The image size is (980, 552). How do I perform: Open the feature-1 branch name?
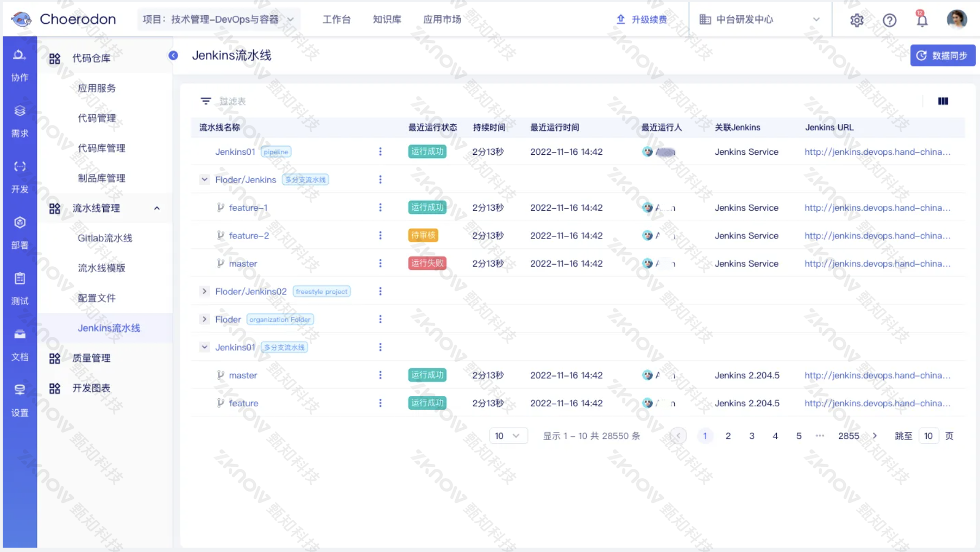pyautogui.click(x=248, y=208)
